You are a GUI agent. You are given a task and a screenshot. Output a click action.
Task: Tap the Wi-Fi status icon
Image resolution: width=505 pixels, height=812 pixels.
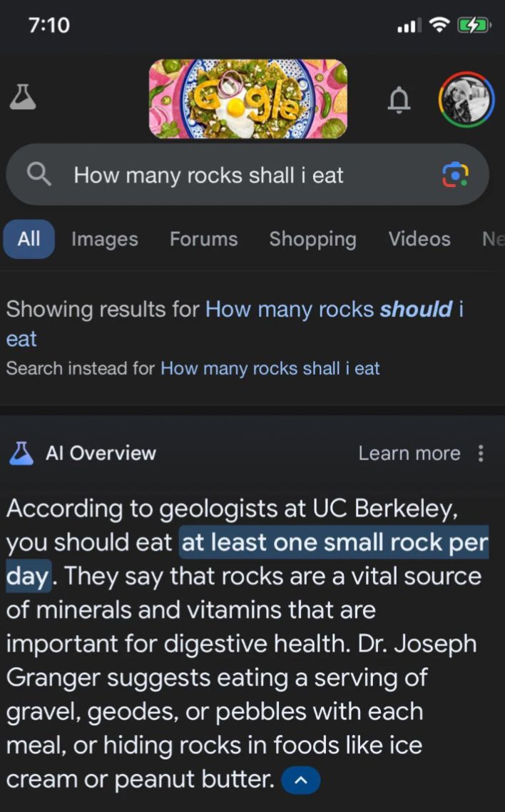[441, 25]
